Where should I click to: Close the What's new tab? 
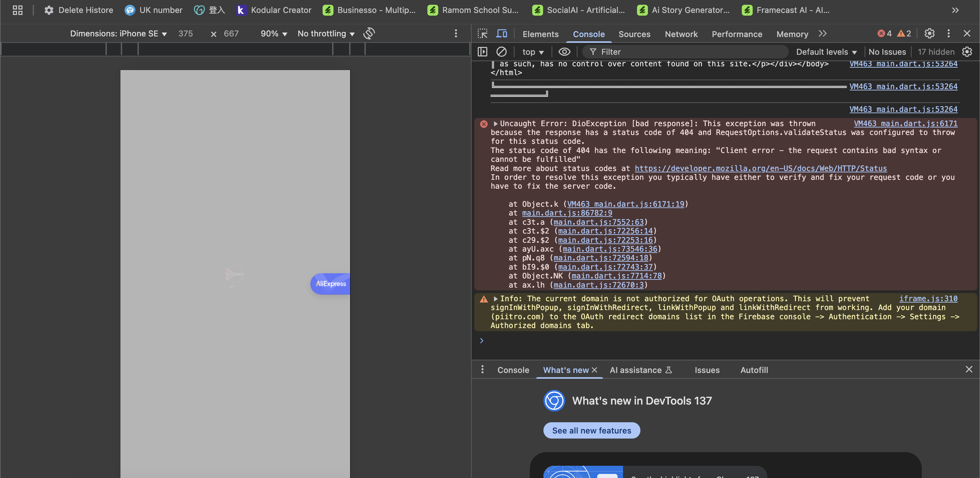point(594,370)
